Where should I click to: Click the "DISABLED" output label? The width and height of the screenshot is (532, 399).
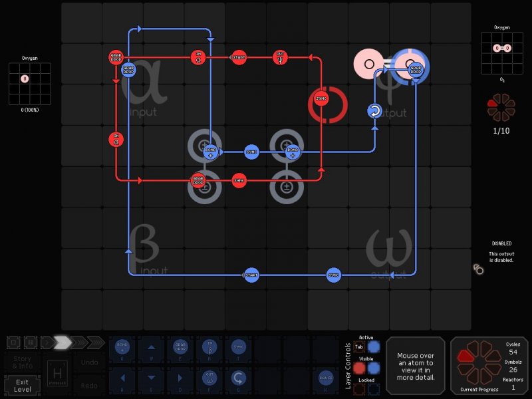pos(502,243)
